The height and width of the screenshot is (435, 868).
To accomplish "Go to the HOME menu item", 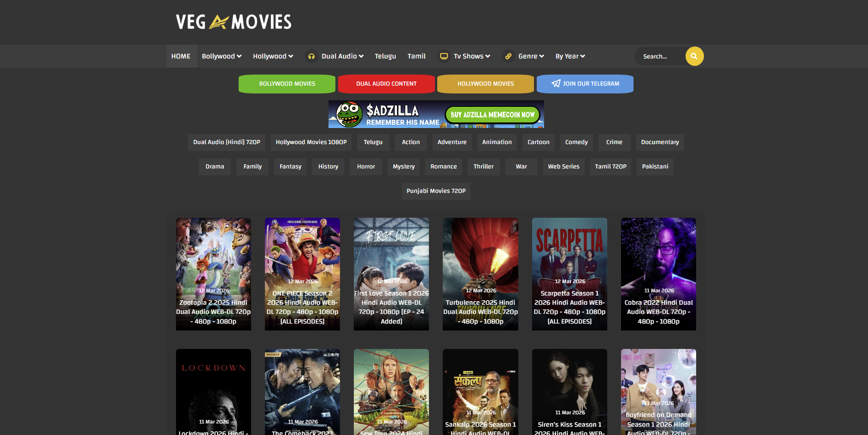I will pyautogui.click(x=181, y=56).
